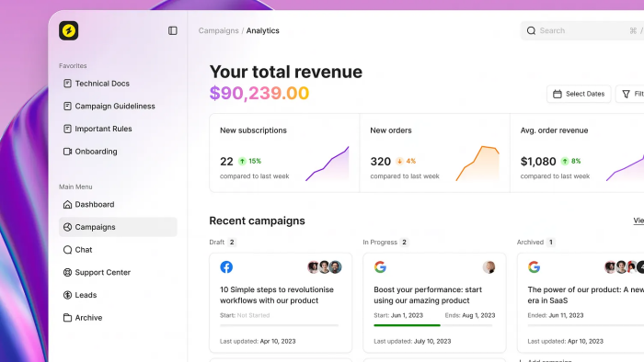Open the Filter options button
Screen dimensions: 644x362
pyautogui.click(x=630, y=94)
